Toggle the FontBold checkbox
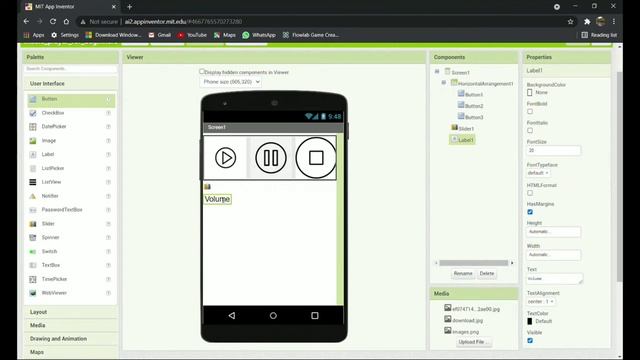The height and width of the screenshot is (360, 640). coord(530,111)
